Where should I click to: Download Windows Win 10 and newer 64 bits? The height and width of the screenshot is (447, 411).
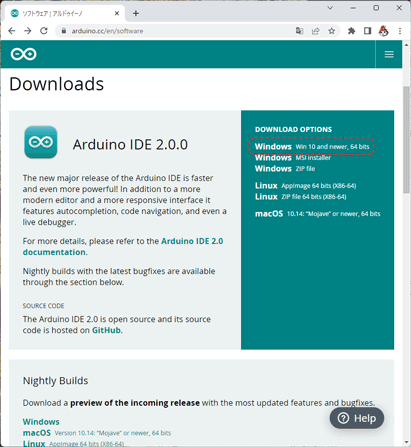[x=312, y=147]
